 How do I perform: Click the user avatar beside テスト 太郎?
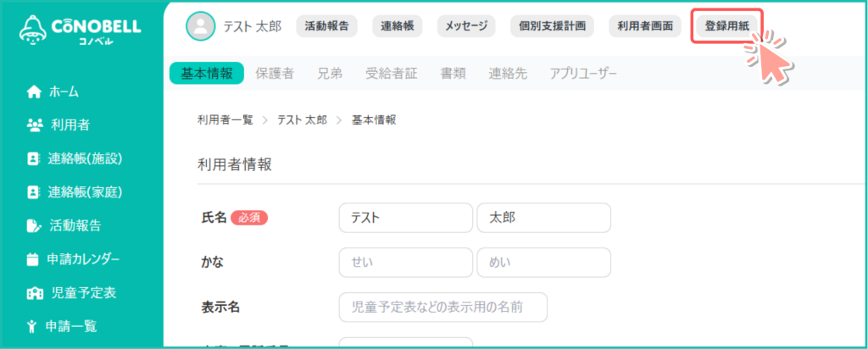pos(200,25)
